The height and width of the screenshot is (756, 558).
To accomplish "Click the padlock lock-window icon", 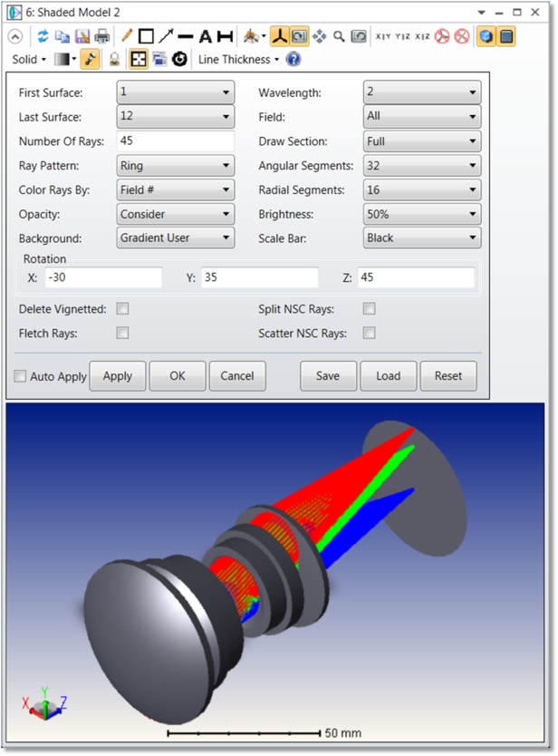I will pos(114,60).
